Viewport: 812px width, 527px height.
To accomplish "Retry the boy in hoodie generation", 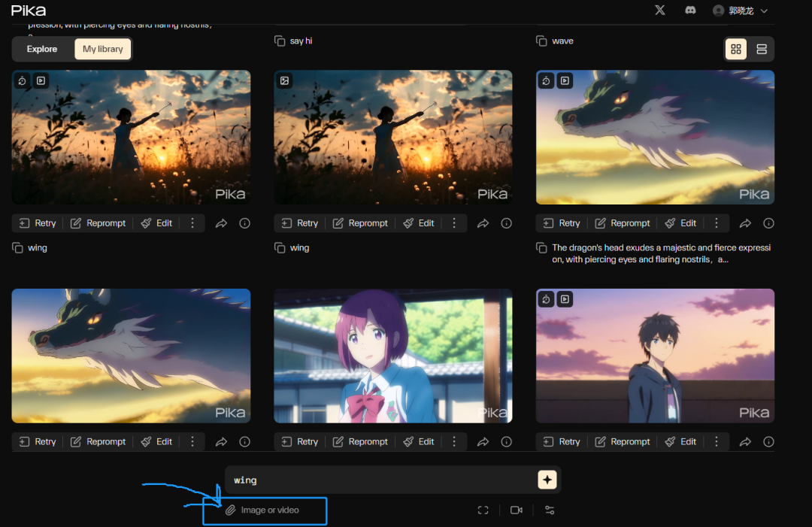I will pos(562,441).
